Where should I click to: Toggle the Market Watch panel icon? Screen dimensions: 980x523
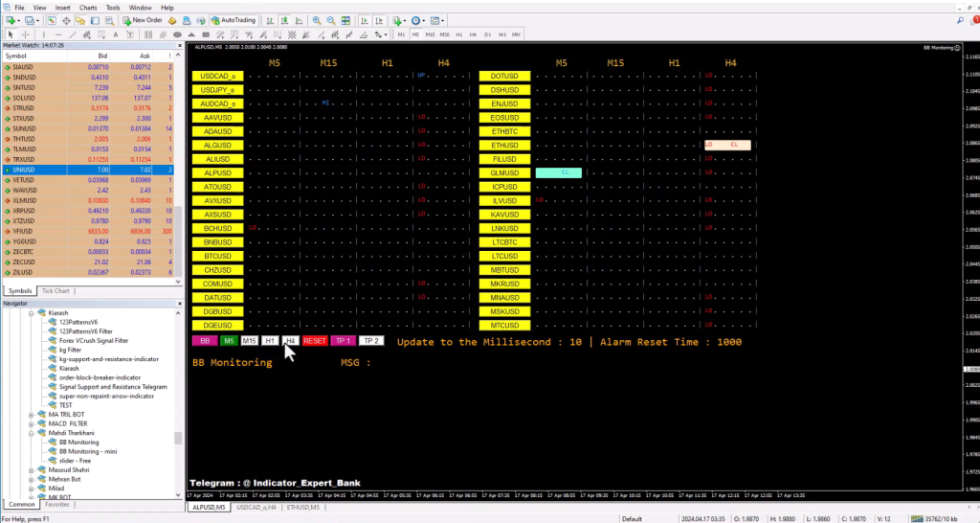tap(52, 21)
